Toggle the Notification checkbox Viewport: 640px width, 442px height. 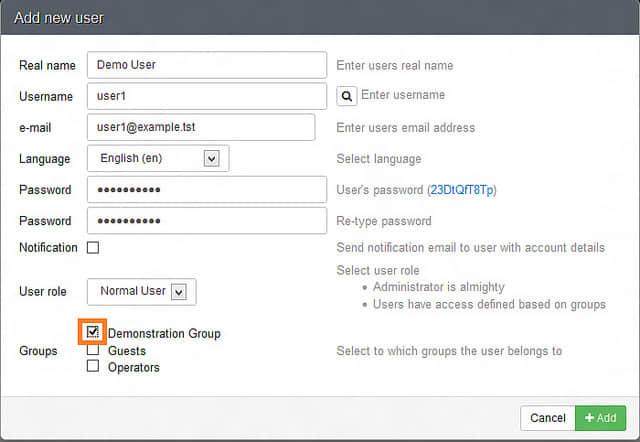93,247
